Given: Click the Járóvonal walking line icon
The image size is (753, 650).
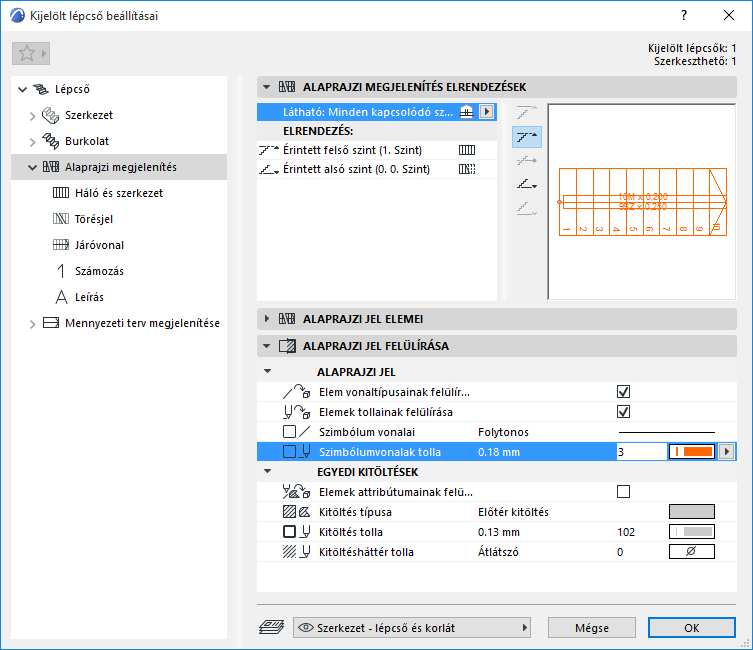Looking at the screenshot, I should tap(61, 245).
